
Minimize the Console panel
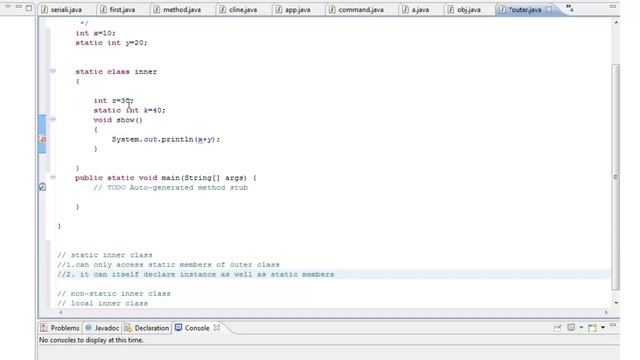(x=613, y=325)
